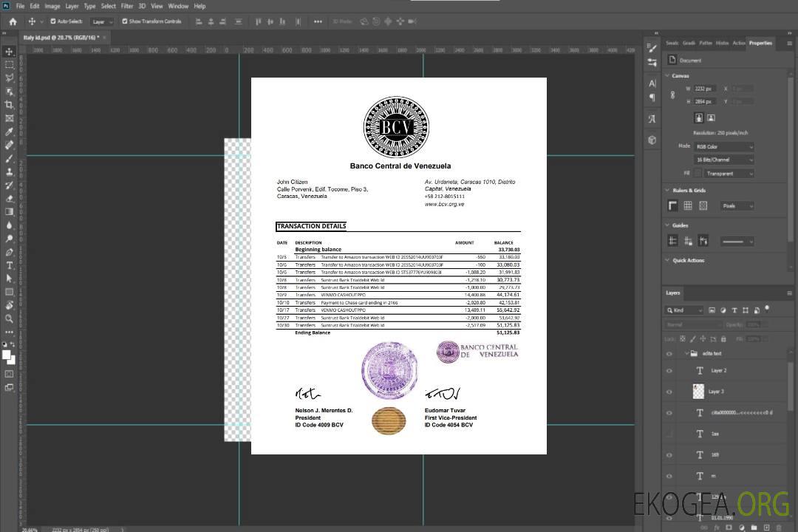This screenshot has width=798, height=532.
Task: Open the Character panel icon
Action: [652, 83]
